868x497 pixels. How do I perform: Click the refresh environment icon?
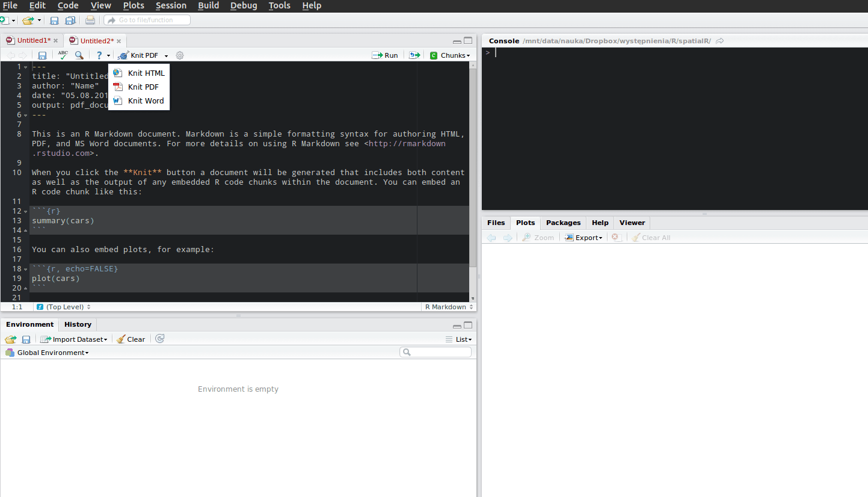tap(159, 339)
